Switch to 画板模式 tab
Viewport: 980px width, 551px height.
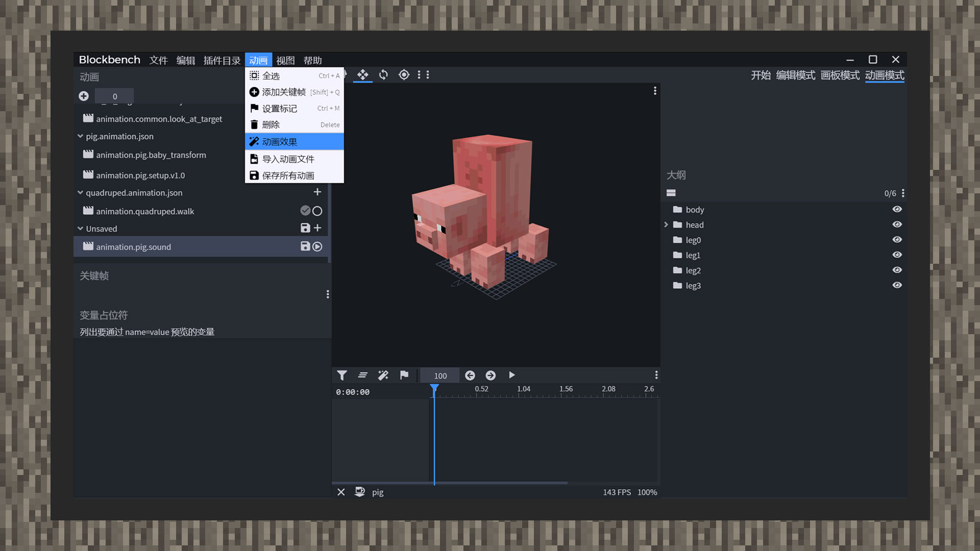[840, 76]
